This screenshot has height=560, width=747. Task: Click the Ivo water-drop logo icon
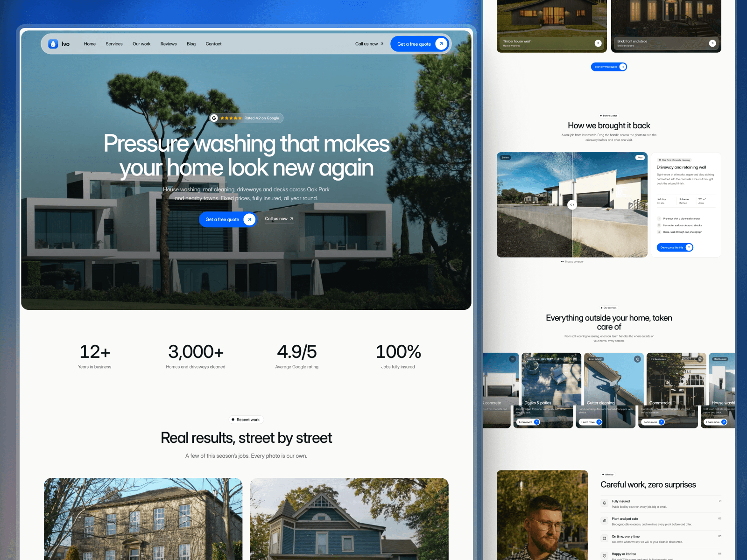[53, 44]
